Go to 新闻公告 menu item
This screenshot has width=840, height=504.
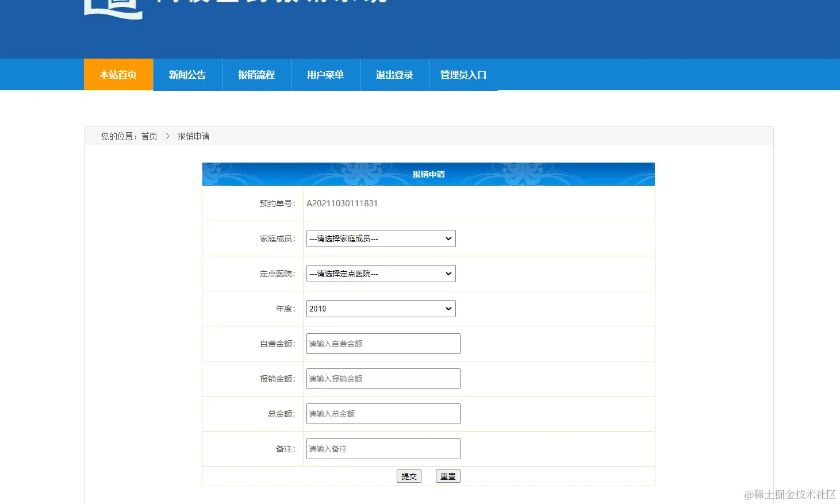(187, 75)
